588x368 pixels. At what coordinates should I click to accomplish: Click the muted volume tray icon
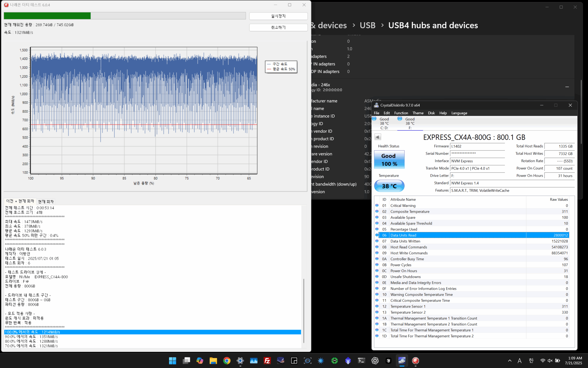(550, 360)
